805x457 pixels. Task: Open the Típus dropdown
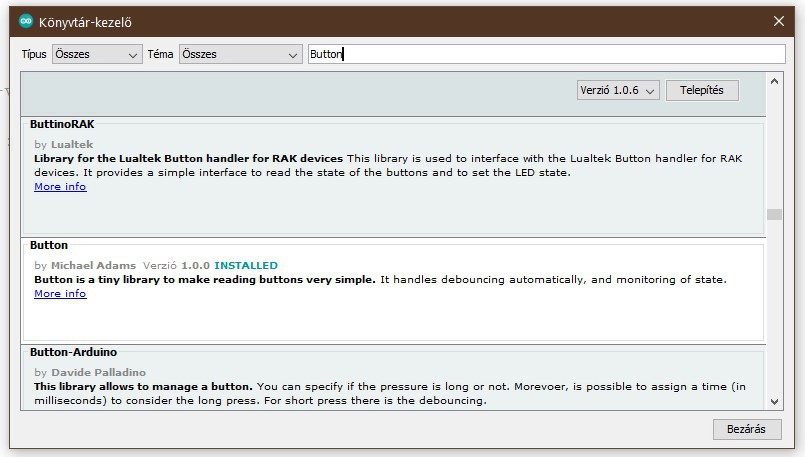[95, 54]
